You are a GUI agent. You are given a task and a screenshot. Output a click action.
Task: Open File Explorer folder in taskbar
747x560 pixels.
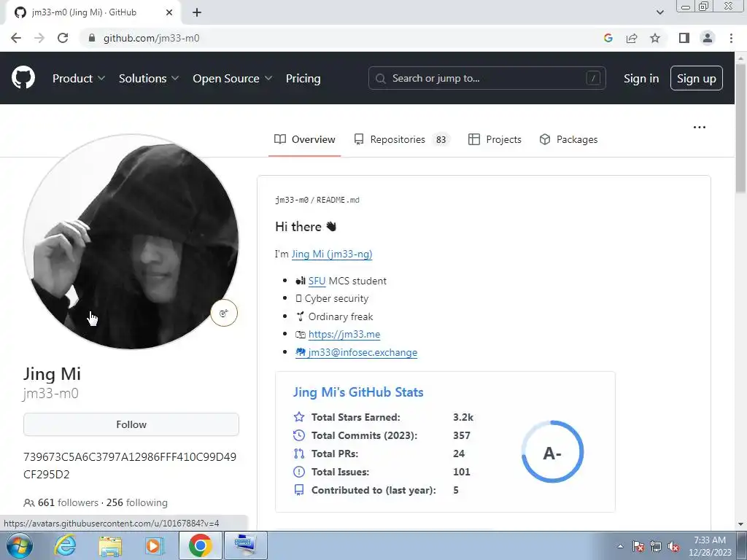(x=110, y=545)
